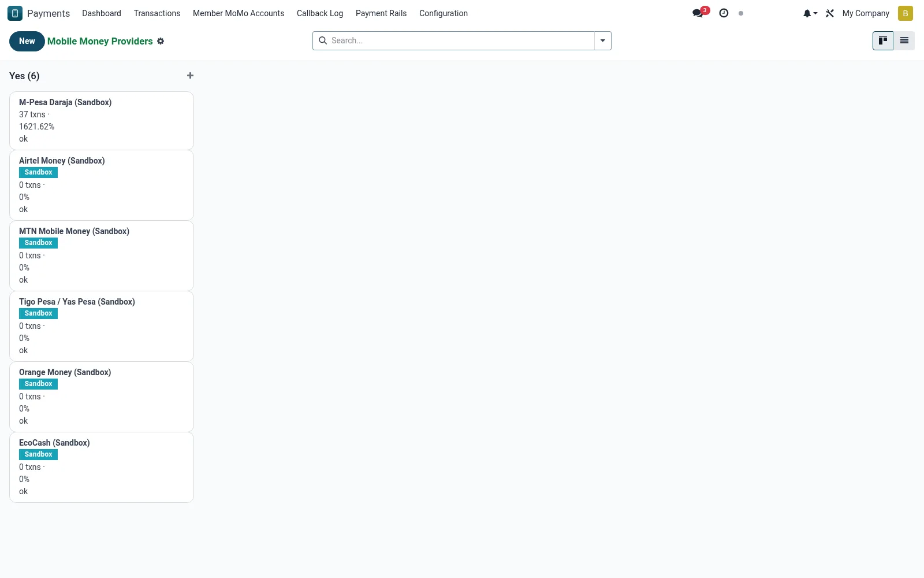Open the Orange Money (Sandbox) card
This screenshot has width=924, height=578.
tap(102, 397)
